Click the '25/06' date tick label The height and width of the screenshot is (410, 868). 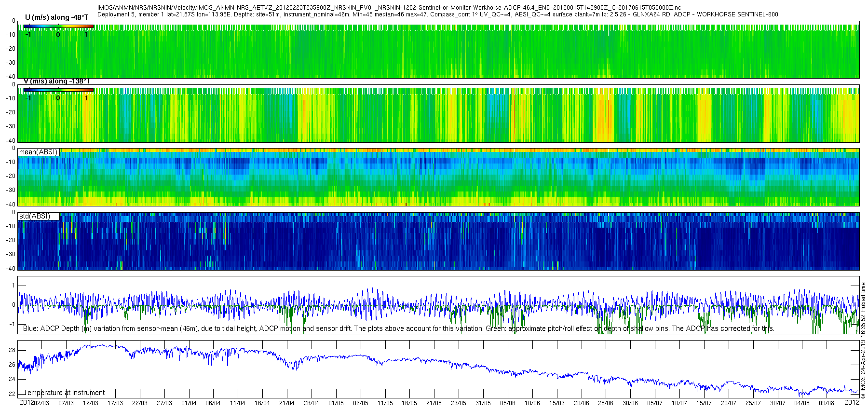(x=606, y=403)
